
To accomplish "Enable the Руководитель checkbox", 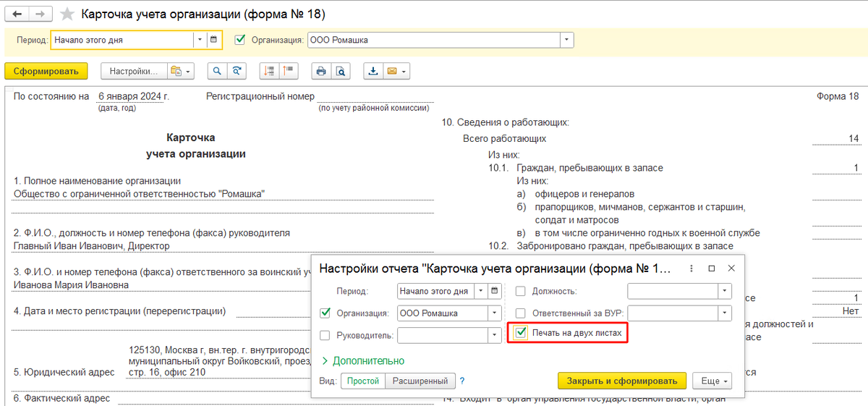I will (x=325, y=335).
